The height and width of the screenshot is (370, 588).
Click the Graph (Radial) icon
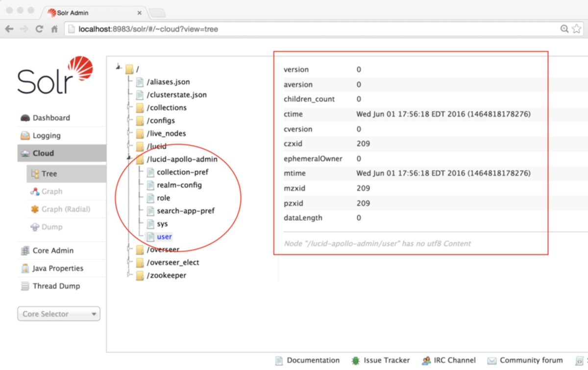click(x=35, y=209)
